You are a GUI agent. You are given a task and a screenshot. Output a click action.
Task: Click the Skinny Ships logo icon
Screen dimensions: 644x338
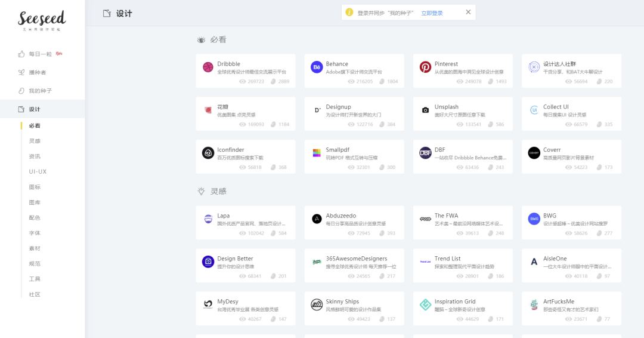(317, 305)
